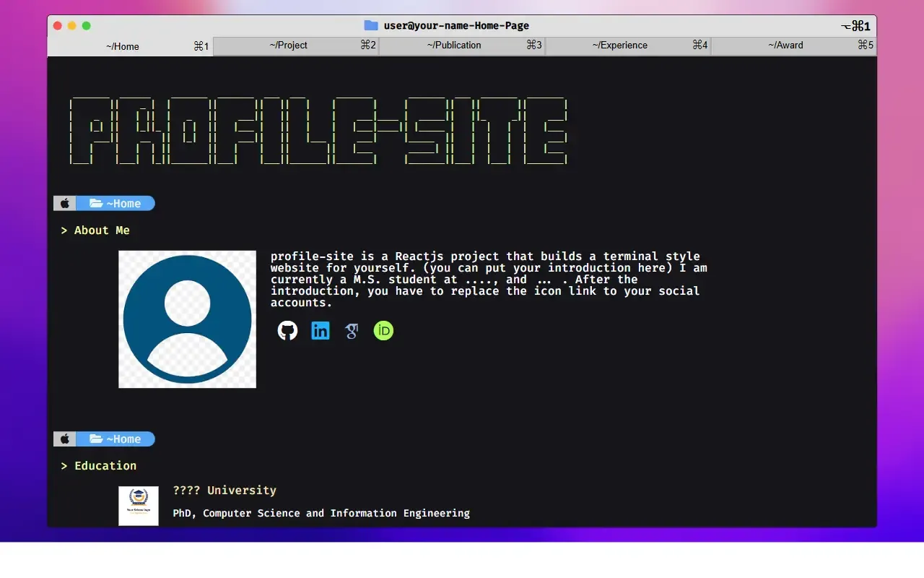Open the LinkedIn social icon link
Image resolution: width=924 pixels, height=578 pixels.
[x=320, y=331]
